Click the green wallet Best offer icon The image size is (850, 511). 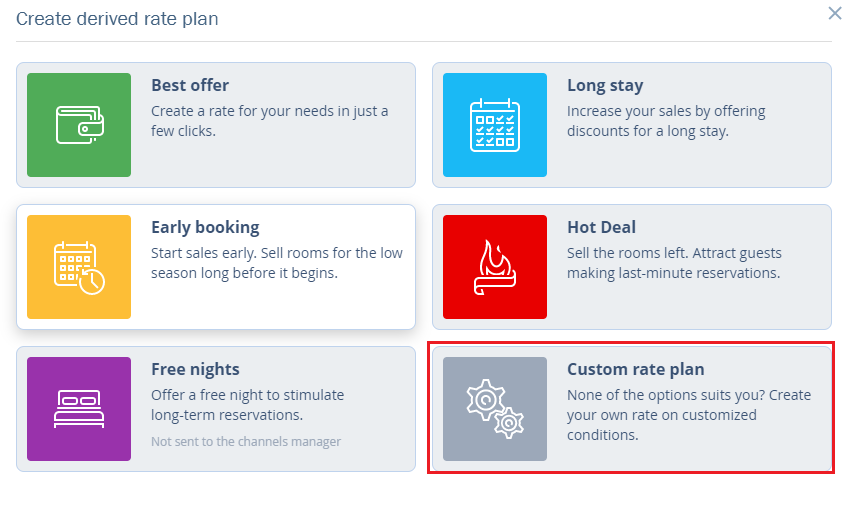click(x=79, y=125)
